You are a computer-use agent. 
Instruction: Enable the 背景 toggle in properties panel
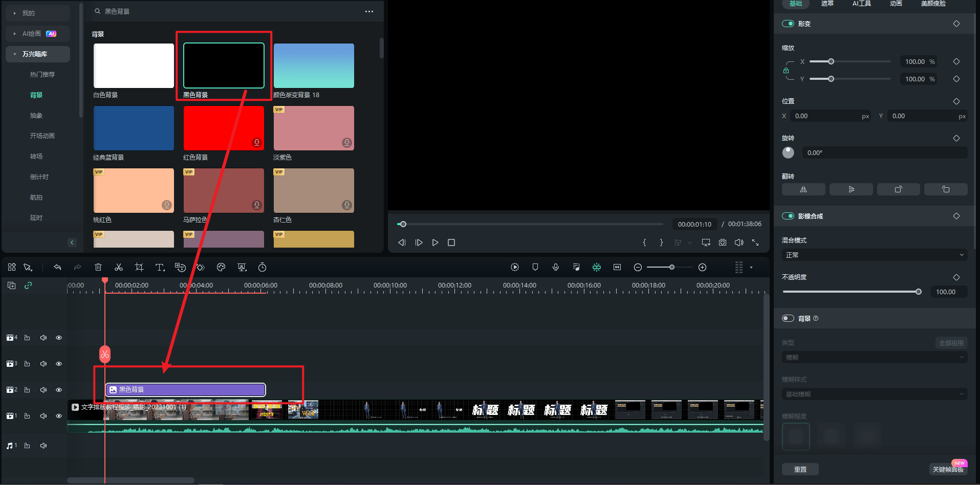pyautogui.click(x=788, y=318)
